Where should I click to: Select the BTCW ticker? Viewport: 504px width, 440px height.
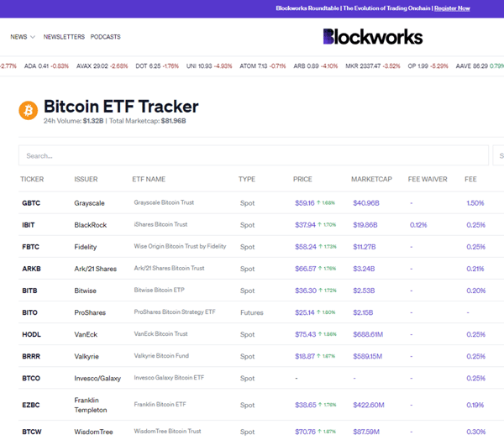(32, 432)
